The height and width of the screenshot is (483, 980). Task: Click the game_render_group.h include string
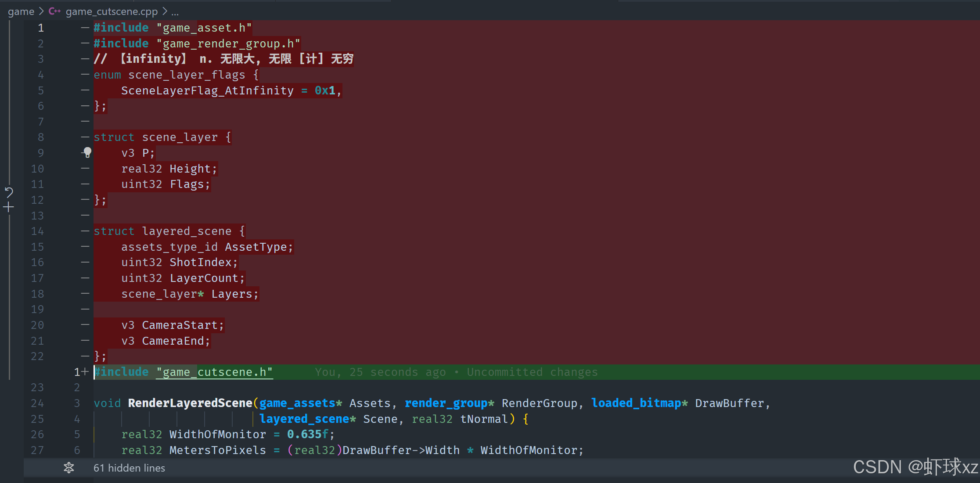(228, 43)
